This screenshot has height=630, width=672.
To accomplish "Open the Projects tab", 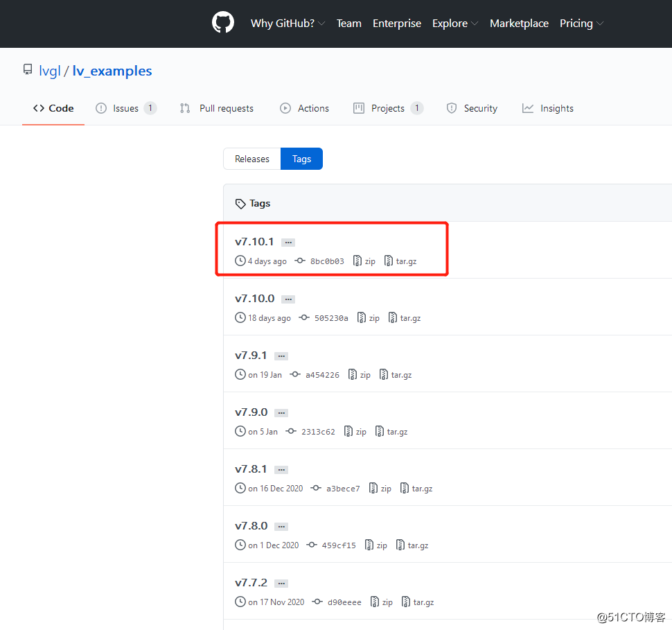I will pos(388,108).
